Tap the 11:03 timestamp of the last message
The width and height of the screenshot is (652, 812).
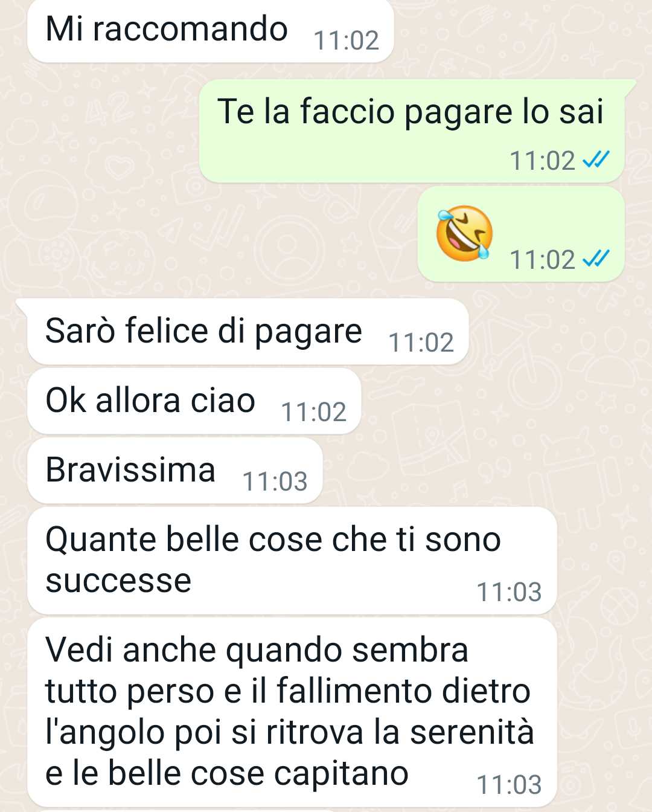(510, 785)
